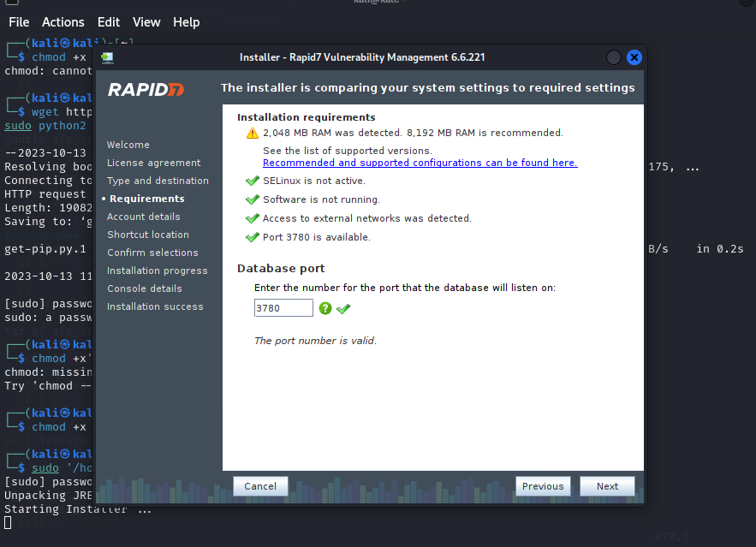Screen dimensions: 756x547
Task: Click the 'Starting Installer' line in terminal
Action: point(78,509)
